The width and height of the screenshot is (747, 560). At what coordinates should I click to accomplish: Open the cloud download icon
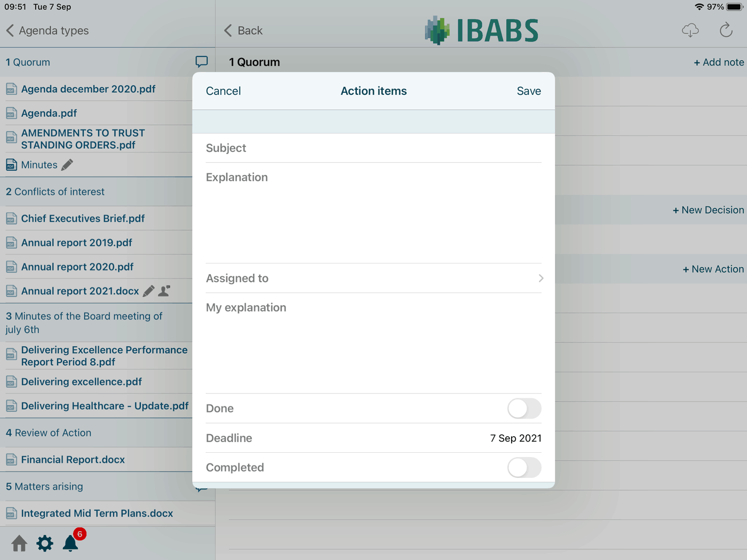tap(690, 30)
